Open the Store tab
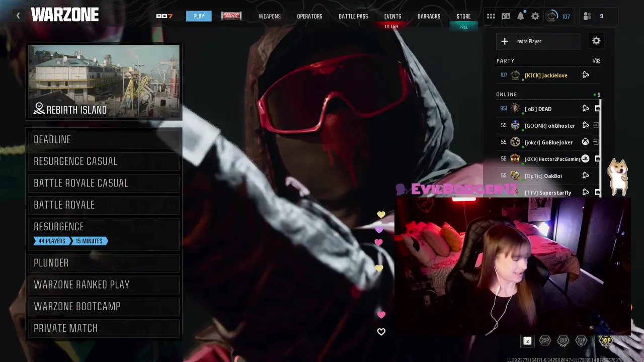Viewport: 644px width, 362px height. [x=463, y=16]
